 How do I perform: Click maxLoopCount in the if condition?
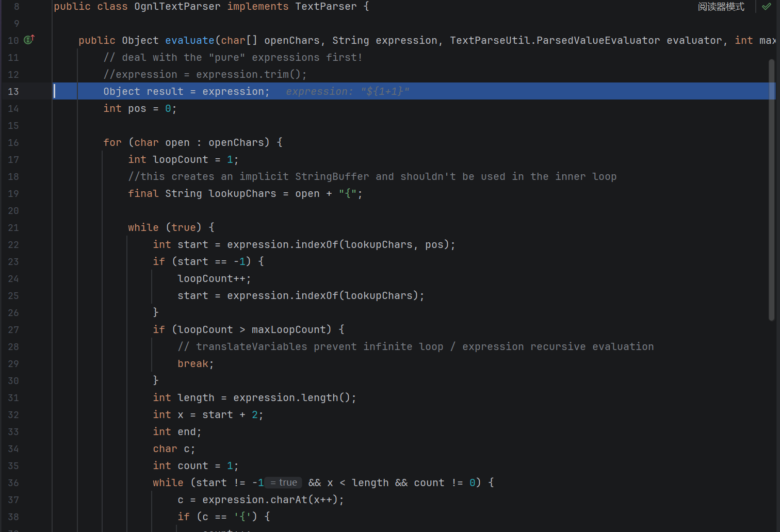[x=288, y=329]
